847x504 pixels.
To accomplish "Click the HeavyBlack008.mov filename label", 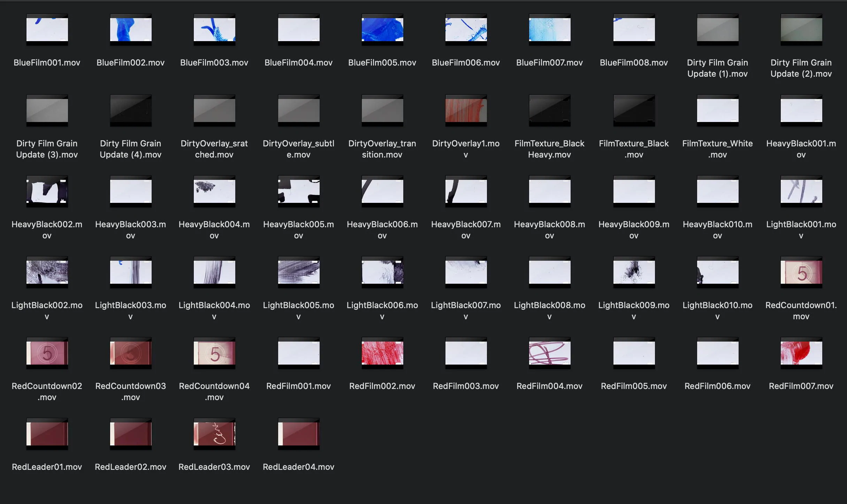I will tap(550, 230).
